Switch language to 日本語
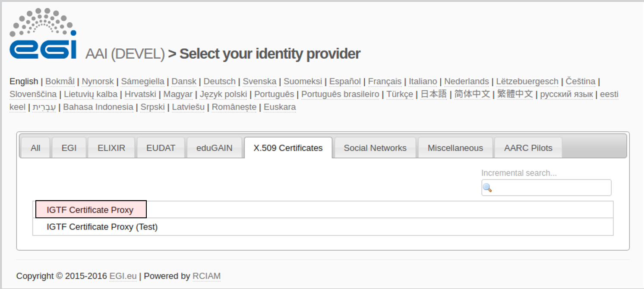The width and height of the screenshot is (644, 289). pyautogui.click(x=434, y=94)
